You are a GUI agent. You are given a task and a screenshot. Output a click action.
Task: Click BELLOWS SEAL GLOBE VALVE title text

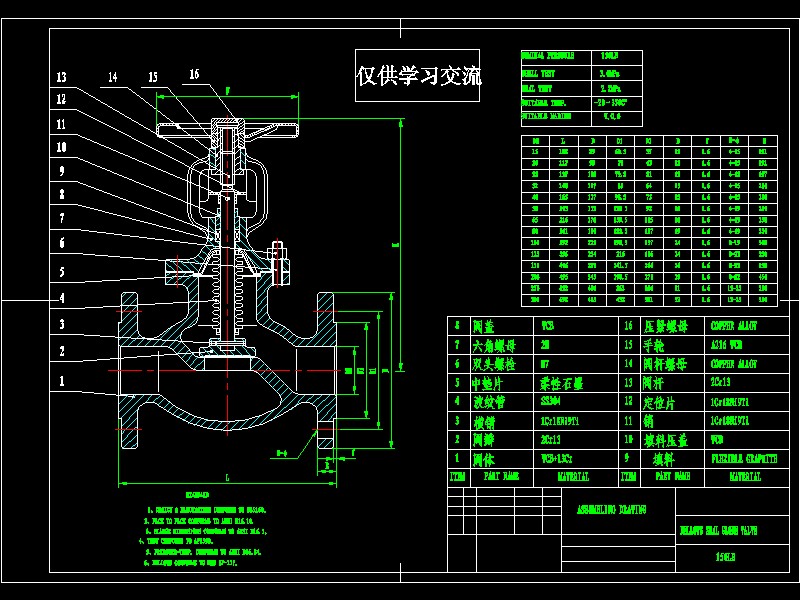point(718,531)
